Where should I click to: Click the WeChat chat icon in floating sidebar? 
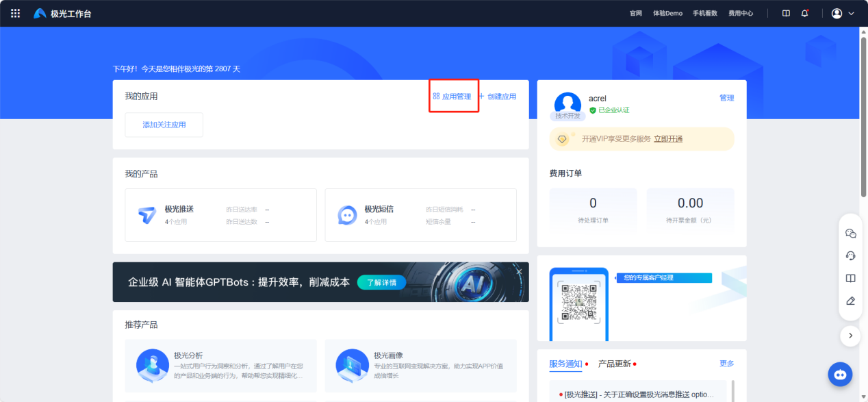851,234
